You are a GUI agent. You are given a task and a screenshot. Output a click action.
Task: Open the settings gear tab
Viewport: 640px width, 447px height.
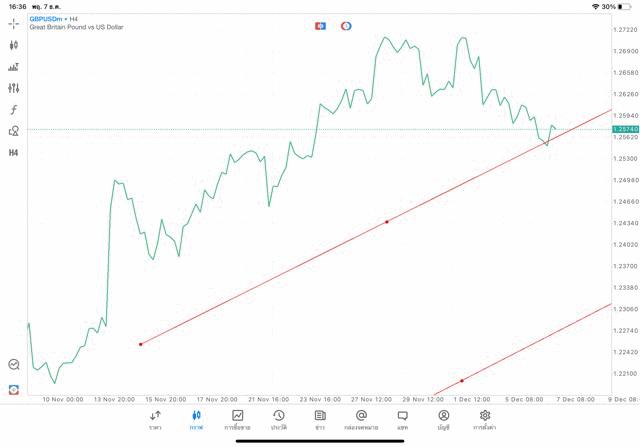485,419
